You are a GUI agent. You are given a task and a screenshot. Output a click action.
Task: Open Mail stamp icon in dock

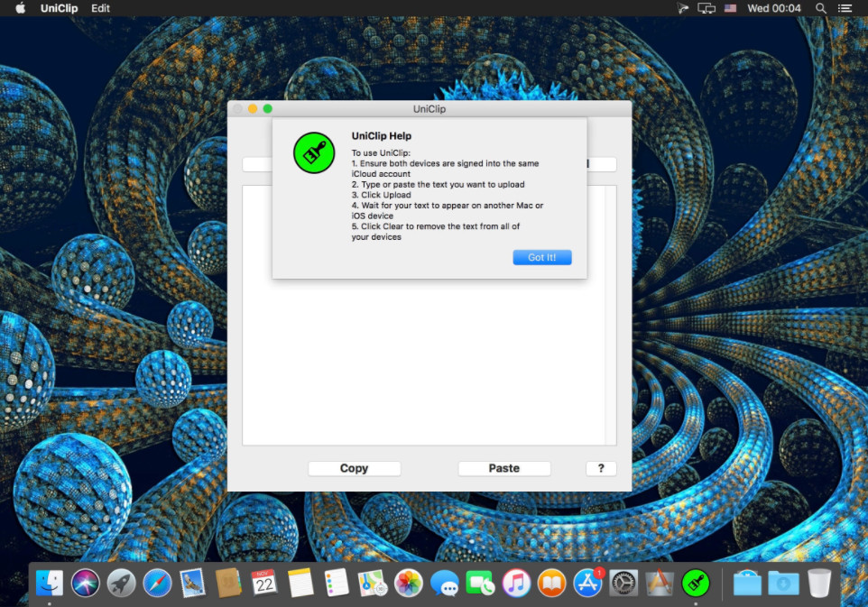pos(193,584)
